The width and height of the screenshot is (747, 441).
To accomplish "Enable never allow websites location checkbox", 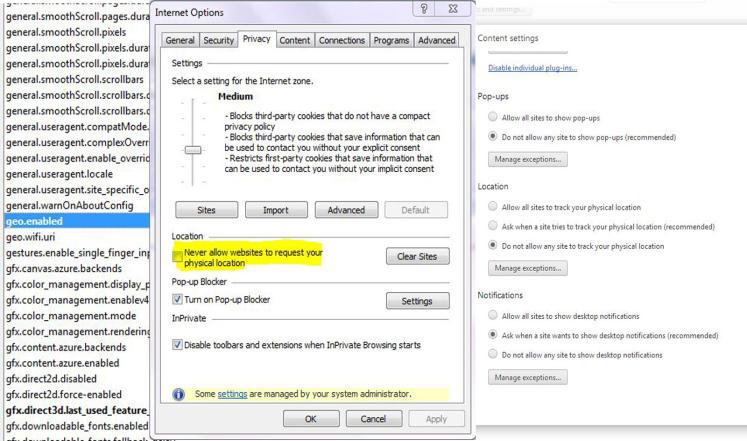I will (178, 257).
